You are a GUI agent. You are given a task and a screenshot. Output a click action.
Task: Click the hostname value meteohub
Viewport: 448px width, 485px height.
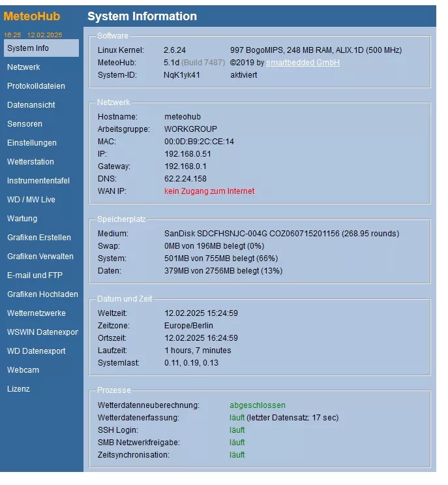coord(183,117)
